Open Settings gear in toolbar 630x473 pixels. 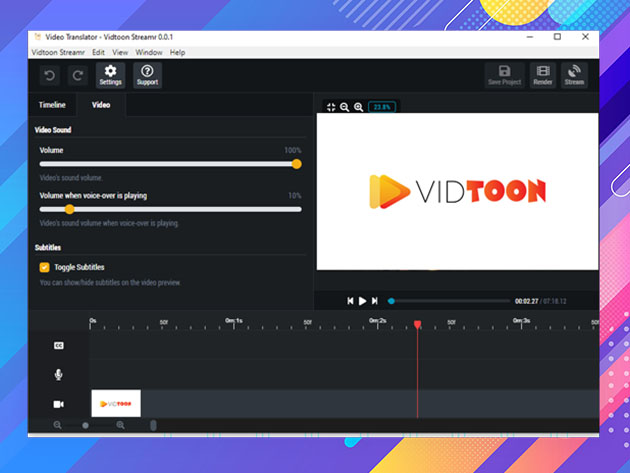(110, 75)
